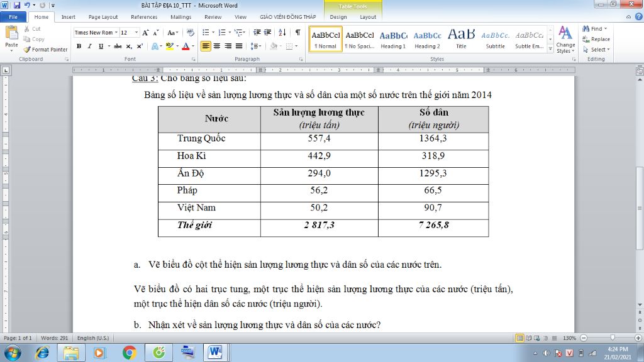Open Internet Explorer from the taskbar
This screenshot has width=644, height=362.
[42, 353]
